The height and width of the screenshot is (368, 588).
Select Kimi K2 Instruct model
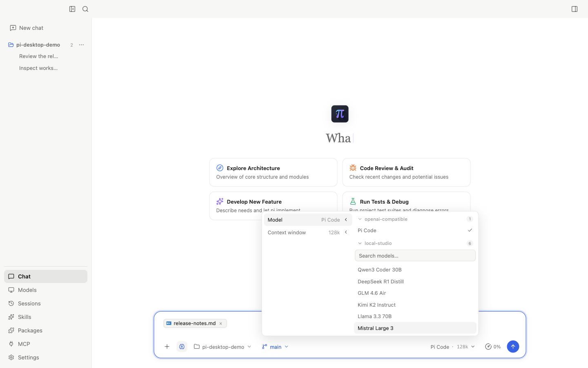(x=415, y=305)
